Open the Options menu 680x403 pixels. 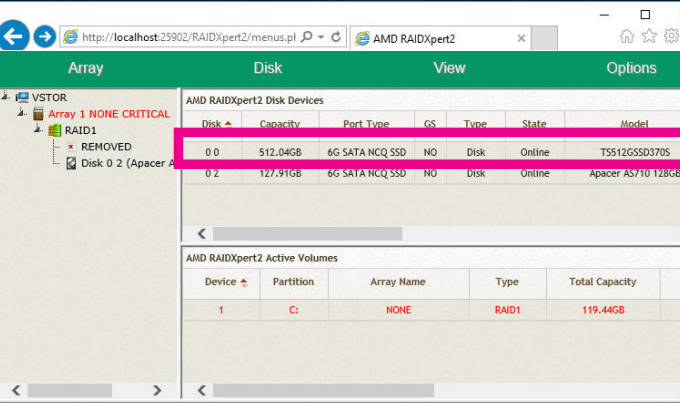pyautogui.click(x=631, y=68)
